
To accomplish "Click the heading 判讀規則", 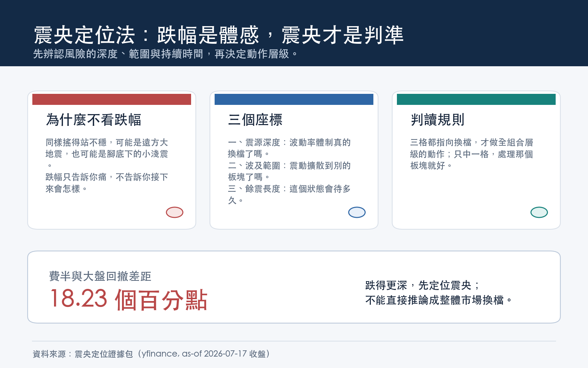I will [x=437, y=120].
